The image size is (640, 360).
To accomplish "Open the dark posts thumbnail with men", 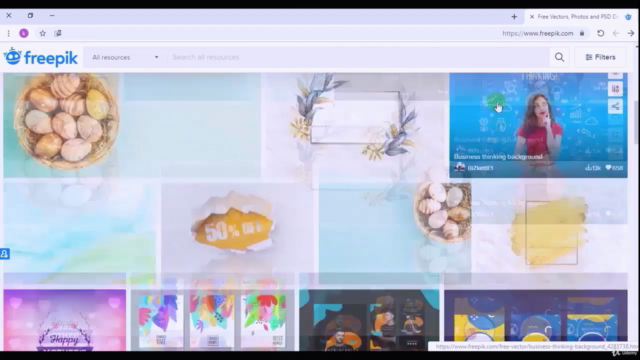I will click(x=369, y=320).
